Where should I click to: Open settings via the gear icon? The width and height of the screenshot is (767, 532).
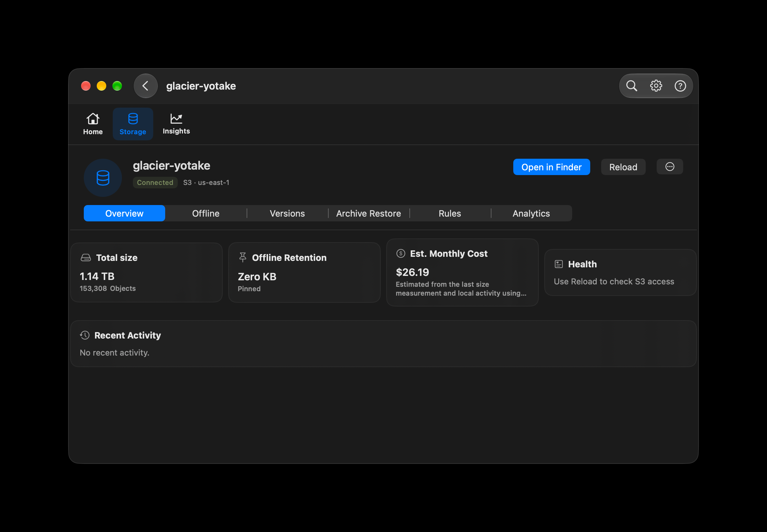pyautogui.click(x=656, y=86)
